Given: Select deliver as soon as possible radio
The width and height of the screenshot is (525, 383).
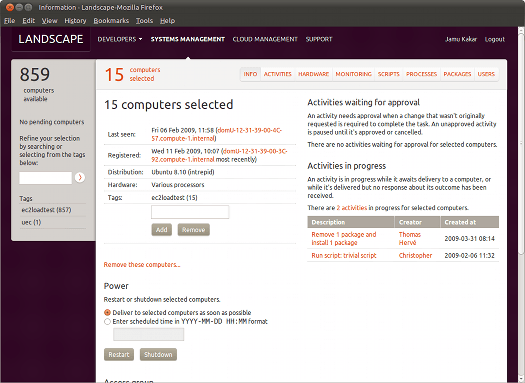Looking at the screenshot, I should tap(107, 312).
